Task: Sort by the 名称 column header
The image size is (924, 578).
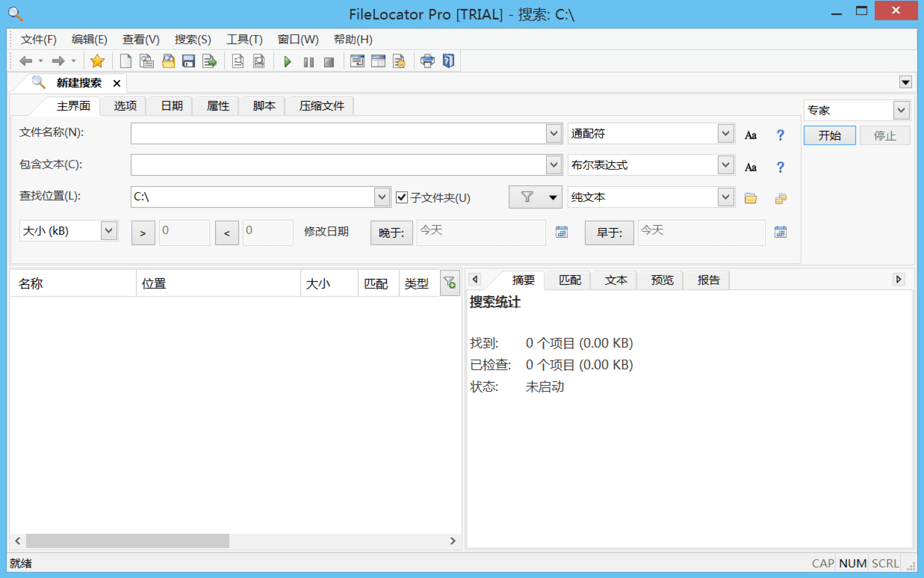Action: (73, 283)
